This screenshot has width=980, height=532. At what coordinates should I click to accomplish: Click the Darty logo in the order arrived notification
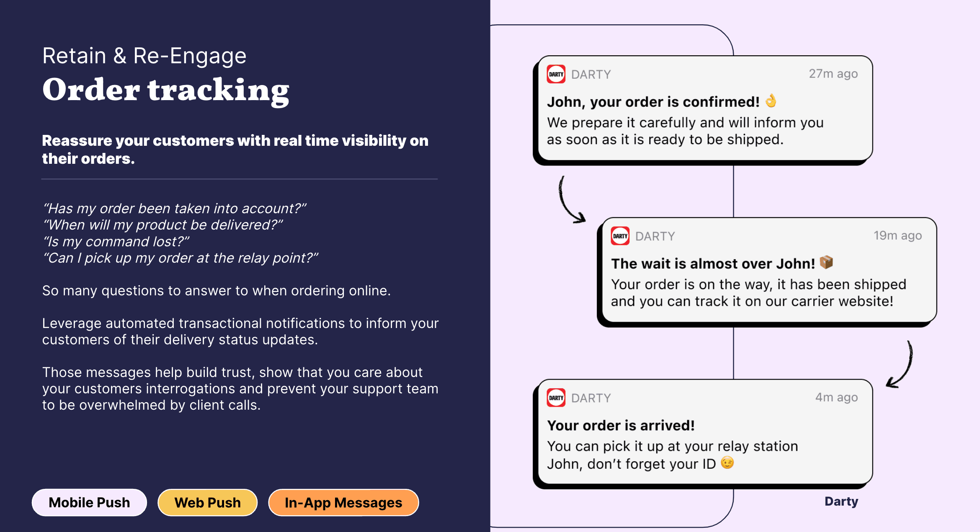pyautogui.click(x=556, y=398)
